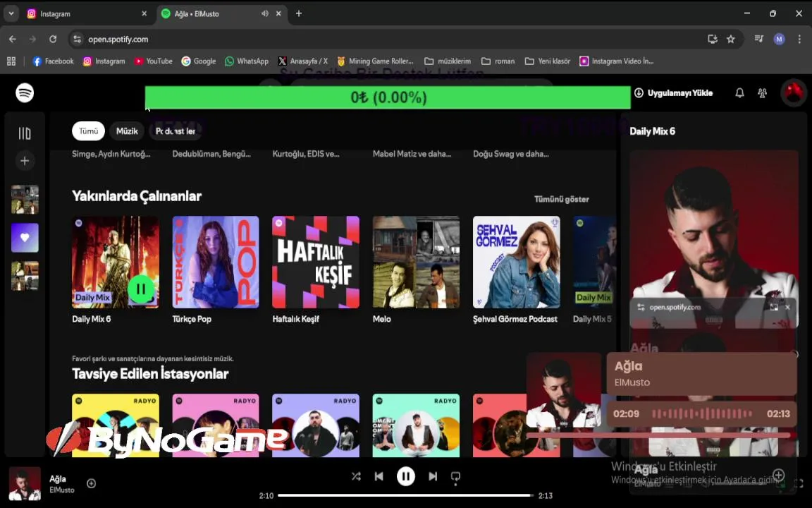Open the apps grid in bookmarks bar
This screenshot has height=508, width=812.
click(x=11, y=61)
